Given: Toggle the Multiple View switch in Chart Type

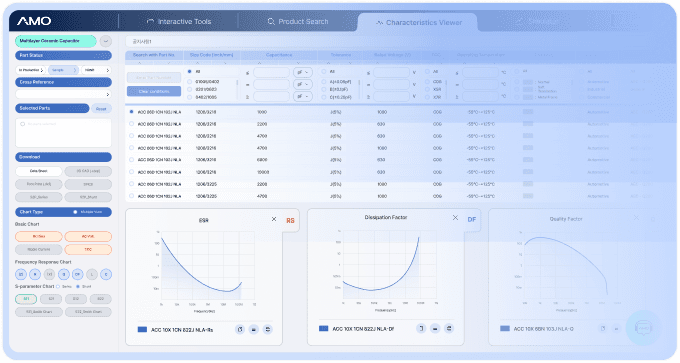Looking at the screenshot, I should tap(75, 212).
